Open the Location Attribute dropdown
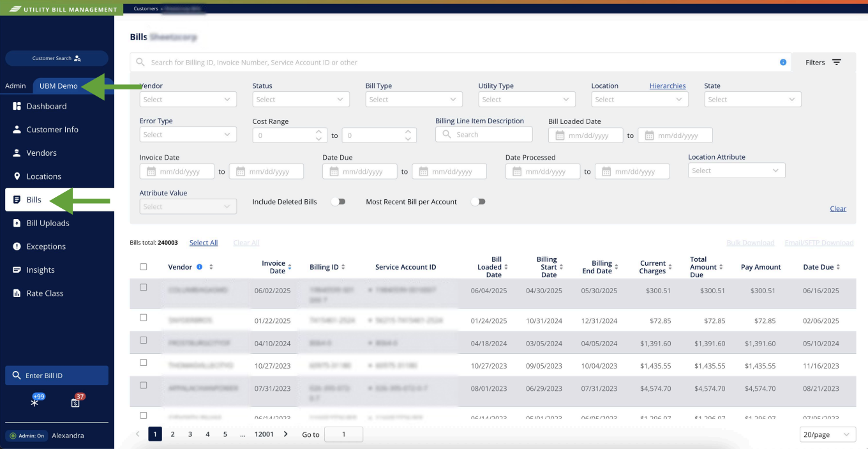The height and width of the screenshot is (449, 868). (737, 171)
